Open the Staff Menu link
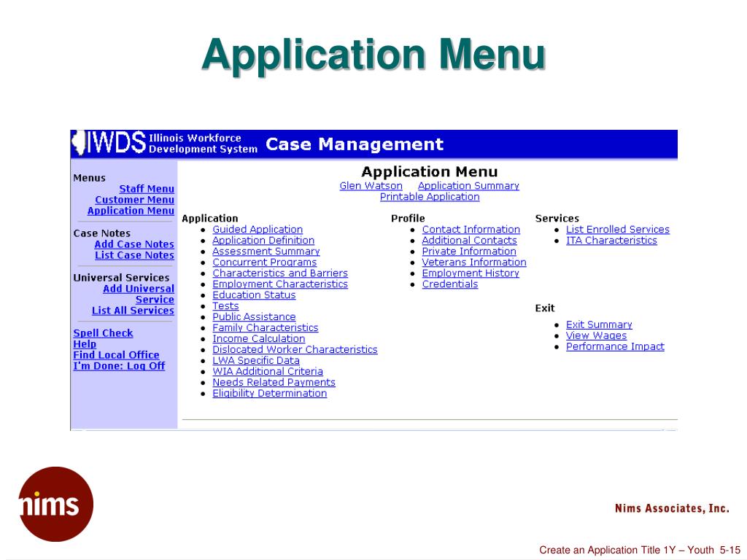The width and height of the screenshot is (747, 560). 147,189
